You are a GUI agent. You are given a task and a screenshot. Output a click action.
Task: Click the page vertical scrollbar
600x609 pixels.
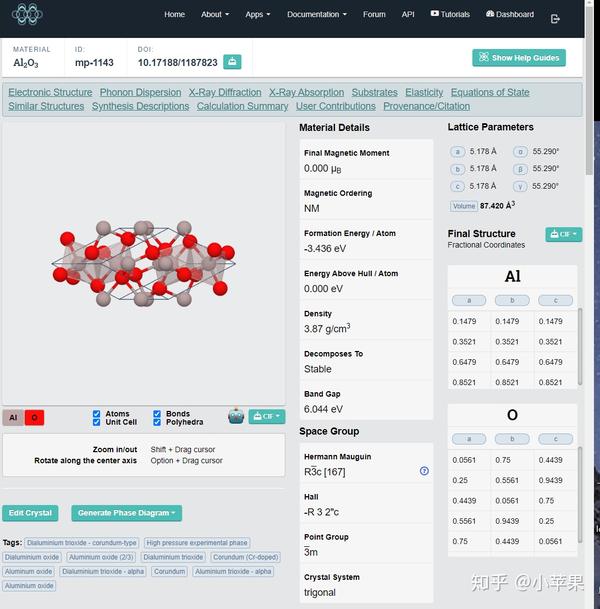(x=589, y=89)
